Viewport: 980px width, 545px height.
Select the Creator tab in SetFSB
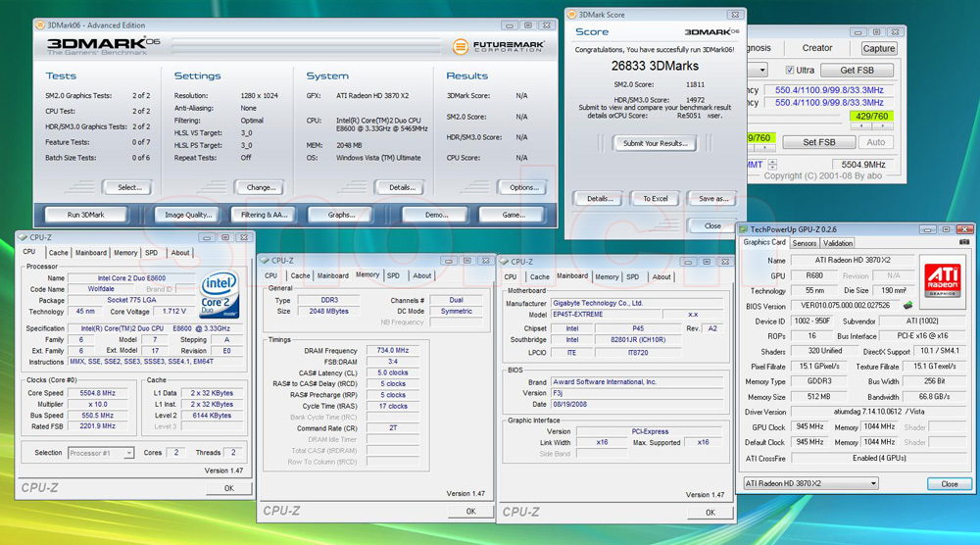tap(817, 48)
